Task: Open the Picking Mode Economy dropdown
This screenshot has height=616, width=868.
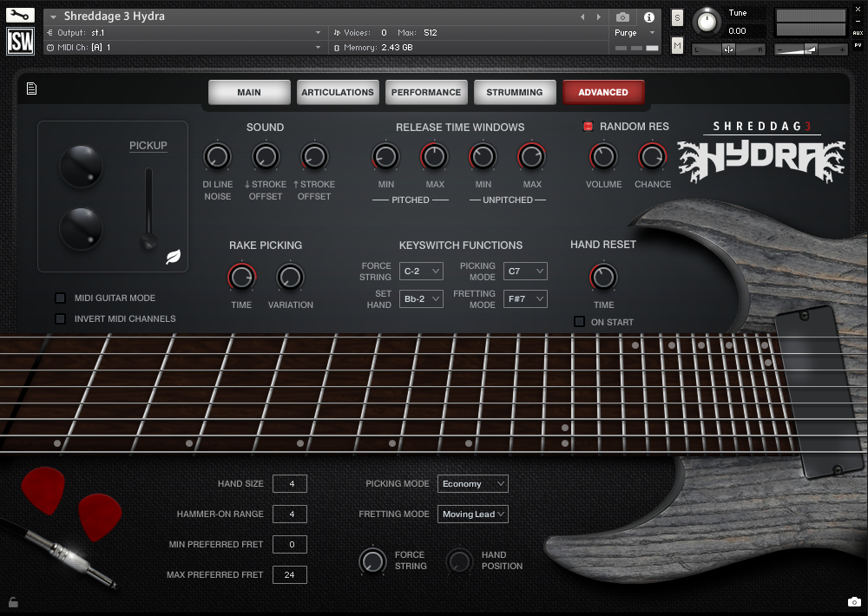Action: click(x=472, y=483)
